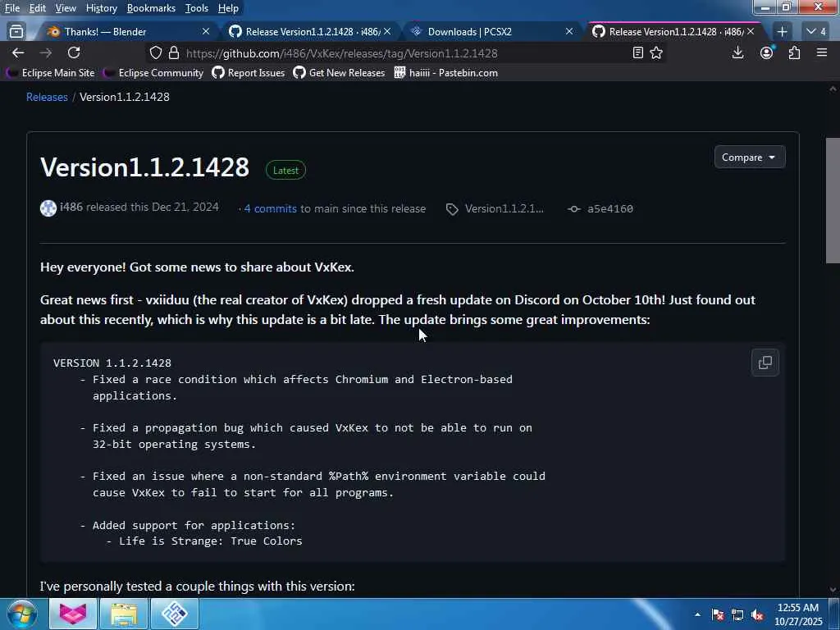Click the Version1.1.2.1... tag link
The height and width of the screenshot is (630, 840).
coord(504,209)
